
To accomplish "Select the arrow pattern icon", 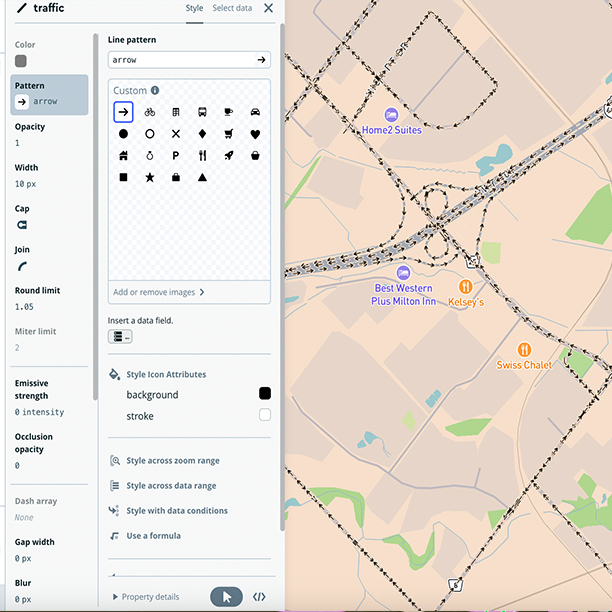I will [123, 112].
